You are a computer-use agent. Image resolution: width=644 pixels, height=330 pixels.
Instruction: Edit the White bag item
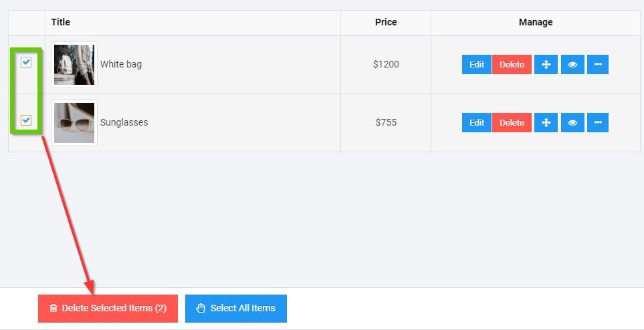click(477, 64)
